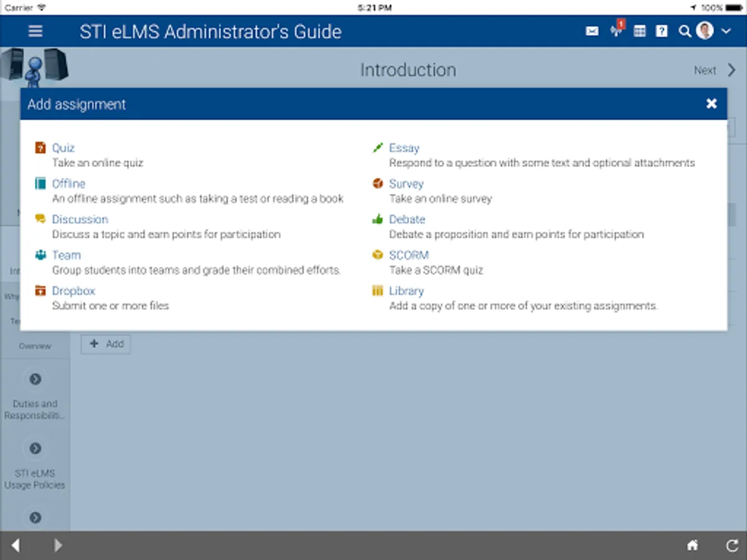Open the Overview sidebar item
This screenshot has height=560, width=747.
[x=35, y=346]
